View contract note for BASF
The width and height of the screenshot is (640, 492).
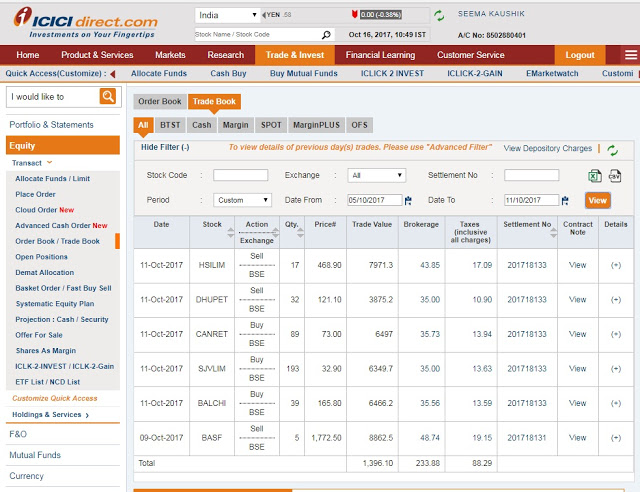tap(577, 438)
